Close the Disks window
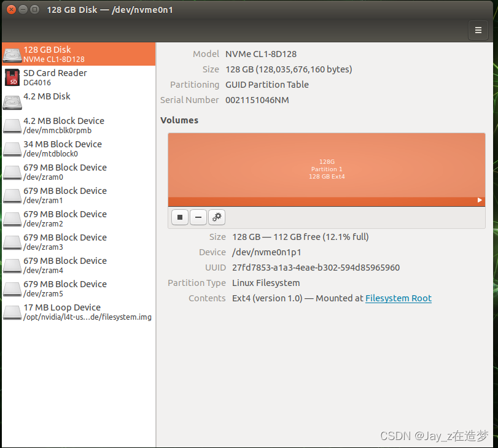498x448 pixels. pos(11,10)
